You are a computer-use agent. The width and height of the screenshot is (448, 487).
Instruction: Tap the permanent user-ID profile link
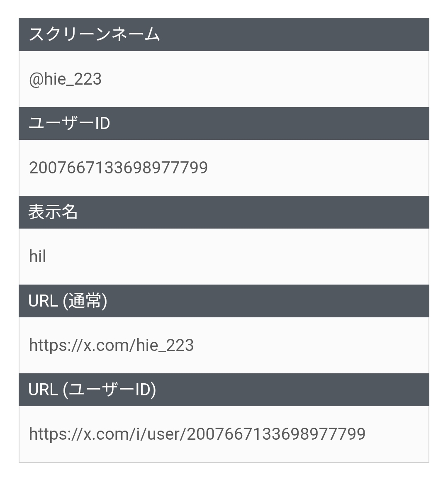click(197, 434)
